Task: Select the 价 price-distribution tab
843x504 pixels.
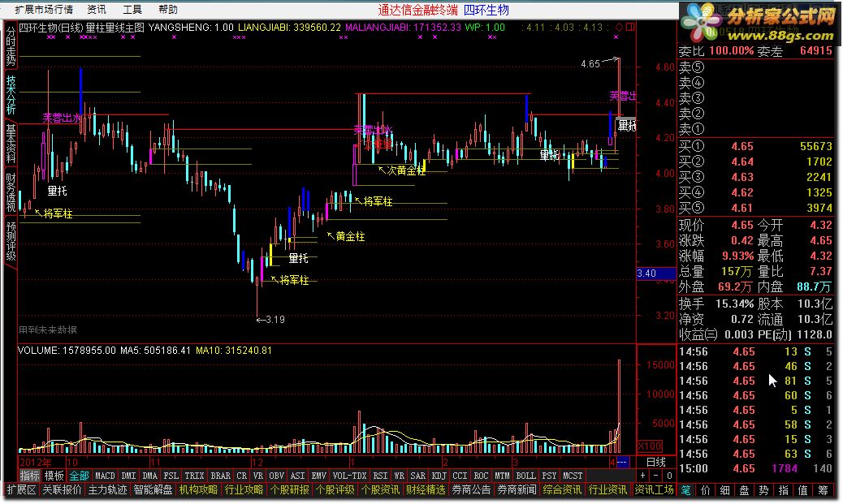Action: pos(706,489)
